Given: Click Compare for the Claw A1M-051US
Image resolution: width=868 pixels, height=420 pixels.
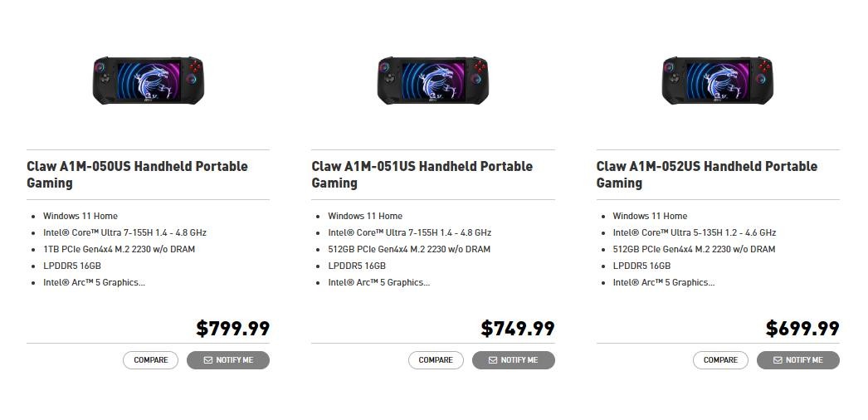Looking at the screenshot, I should (436, 360).
